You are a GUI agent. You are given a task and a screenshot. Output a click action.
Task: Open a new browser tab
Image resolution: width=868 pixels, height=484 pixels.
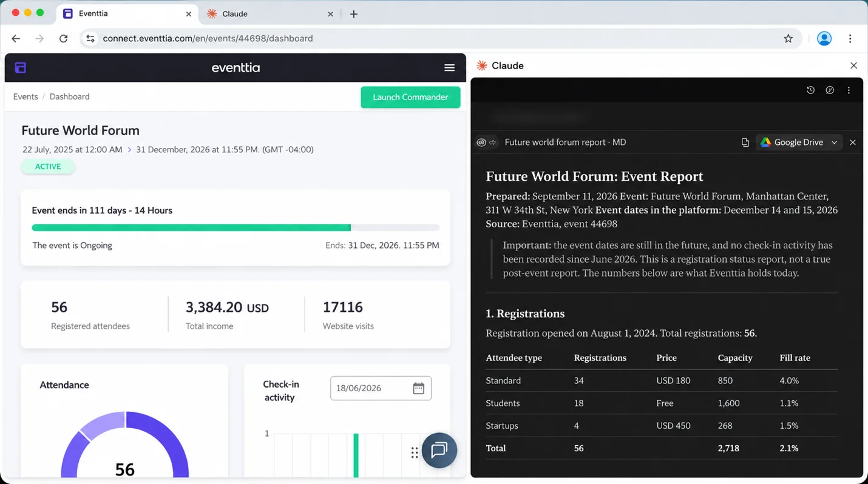354,14
